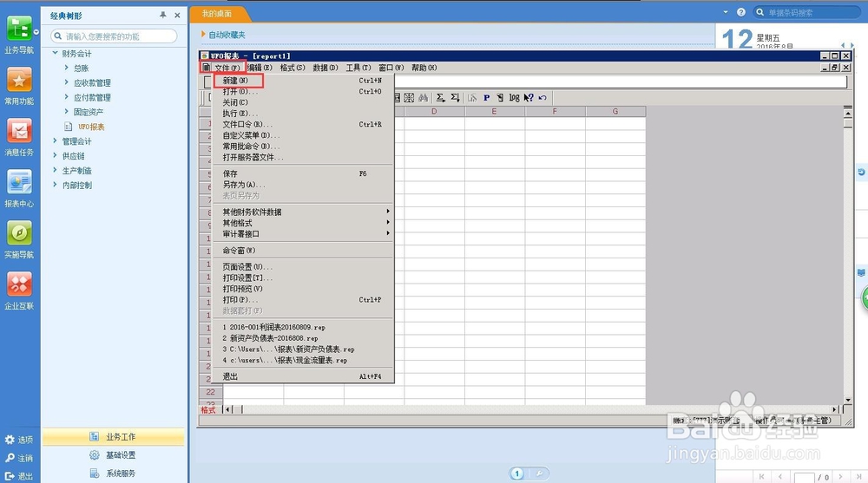868x483 pixels.
Task: Open recent file 2016-001利润表20160809.rep
Action: pos(303,327)
